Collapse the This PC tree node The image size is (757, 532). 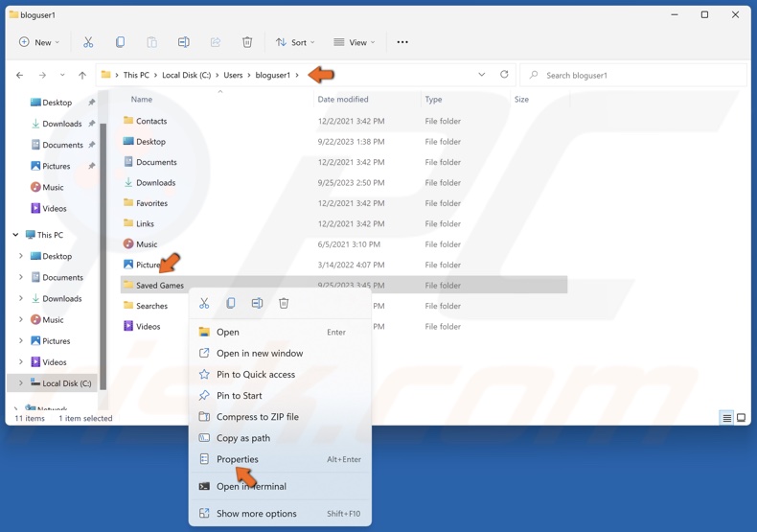coord(15,235)
